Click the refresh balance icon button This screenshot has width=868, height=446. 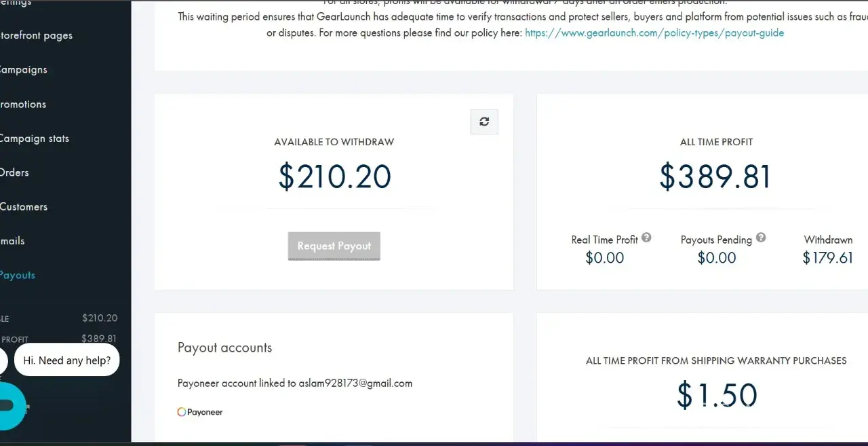pos(484,122)
